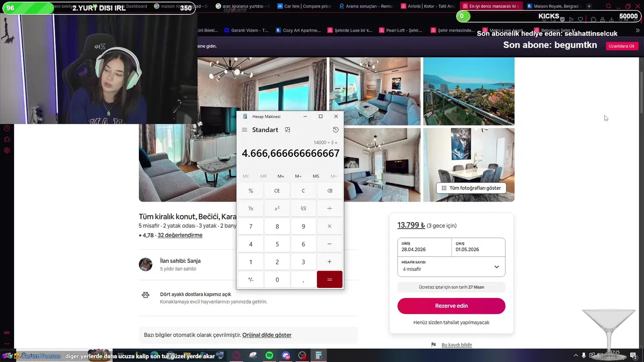Click the calculator keep-on-top icon

click(287, 130)
